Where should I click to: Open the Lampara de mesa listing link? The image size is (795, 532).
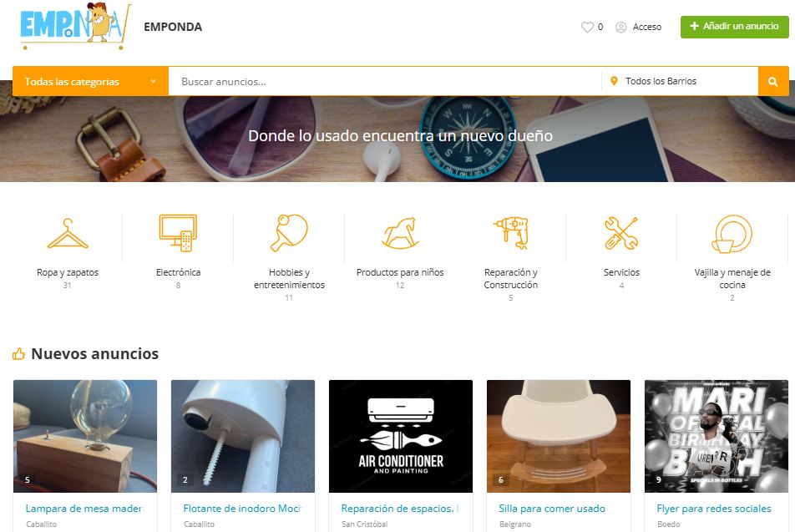click(x=84, y=508)
